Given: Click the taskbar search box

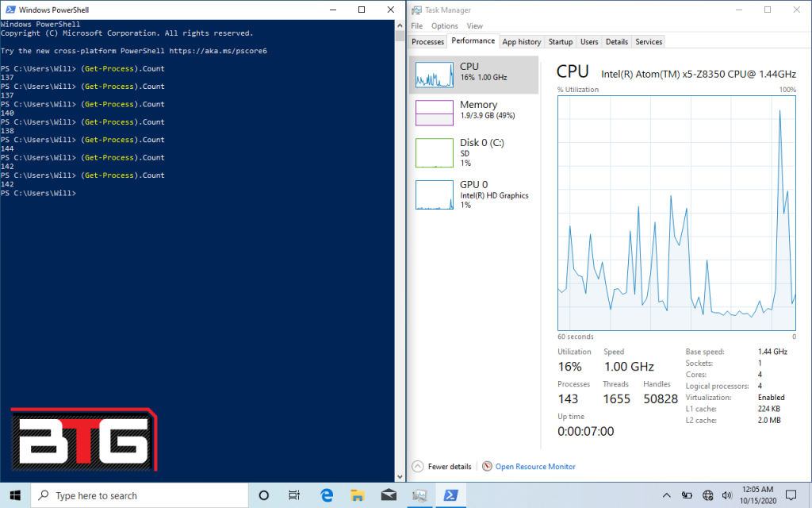Looking at the screenshot, I should (x=140, y=495).
